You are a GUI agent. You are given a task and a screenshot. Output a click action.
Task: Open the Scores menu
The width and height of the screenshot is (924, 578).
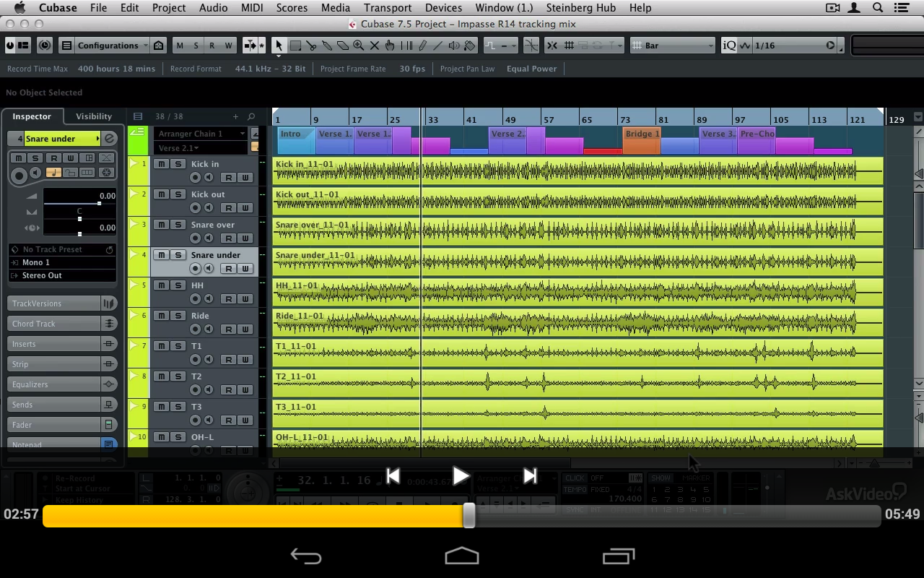(x=292, y=8)
